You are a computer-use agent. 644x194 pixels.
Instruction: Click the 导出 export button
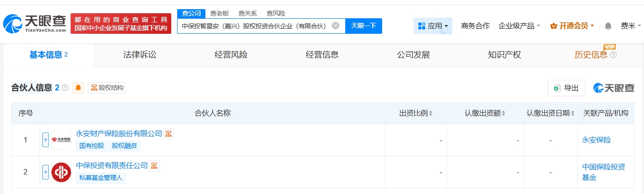[x=566, y=88]
